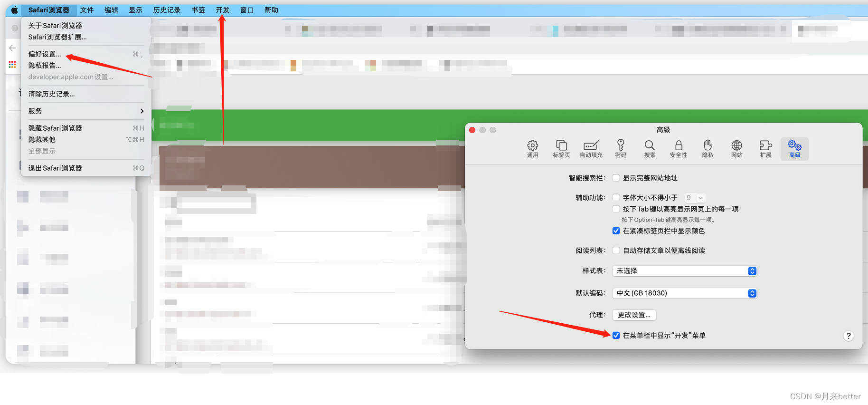Image resolution: width=868 pixels, height=405 pixels.
Task: Enable 自动存储文章以便离线阅读 checkbox
Action: click(x=616, y=250)
